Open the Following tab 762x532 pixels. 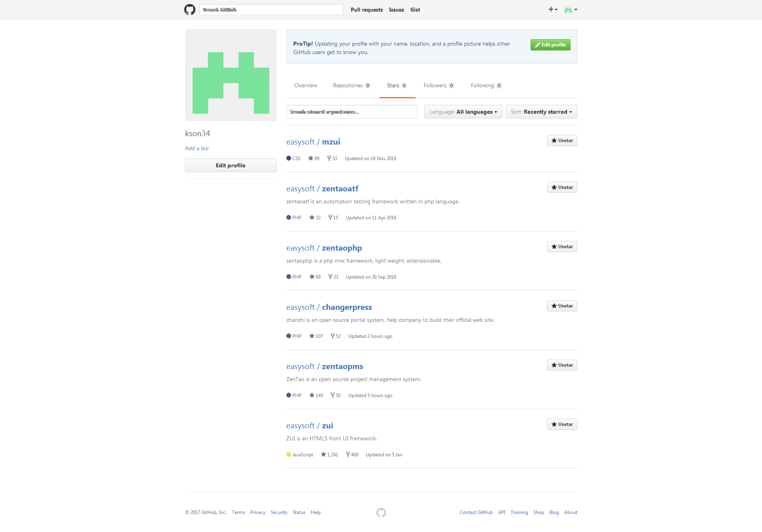(487, 85)
